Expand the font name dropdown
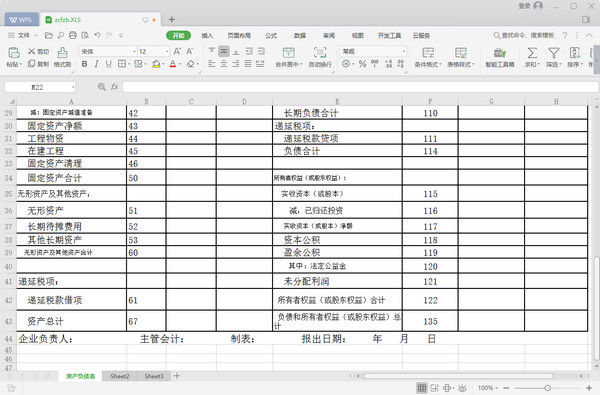Image resolution: width=600 pixels, height=395 pixels. click(134, 51)
